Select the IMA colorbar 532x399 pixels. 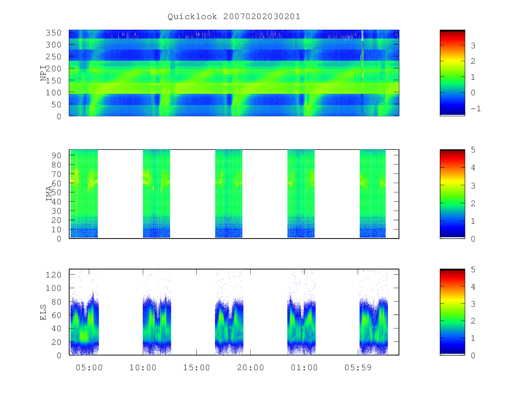452,194
